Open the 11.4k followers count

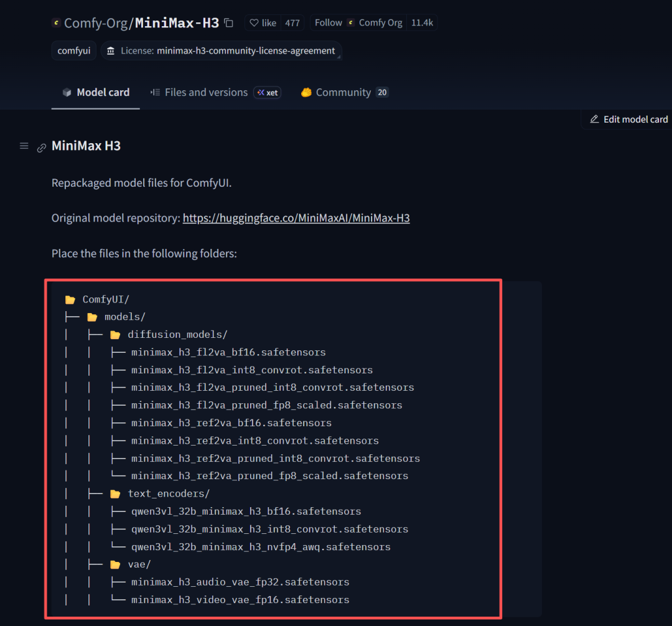click(x=422, y=22)
